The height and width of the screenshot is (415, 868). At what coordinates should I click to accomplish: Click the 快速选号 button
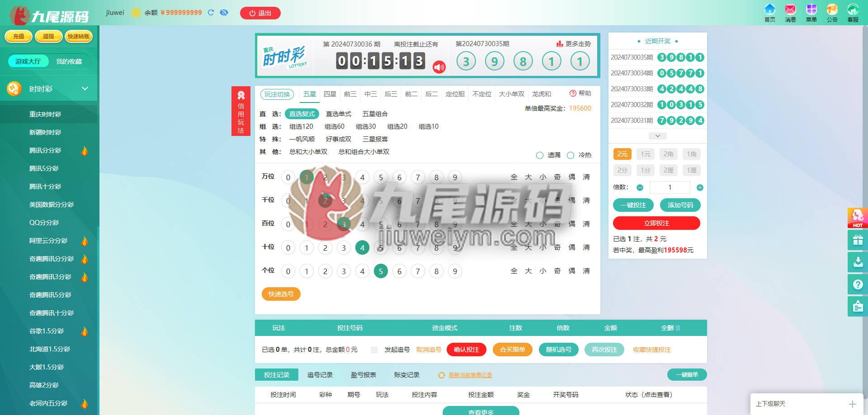pos(281,294)
